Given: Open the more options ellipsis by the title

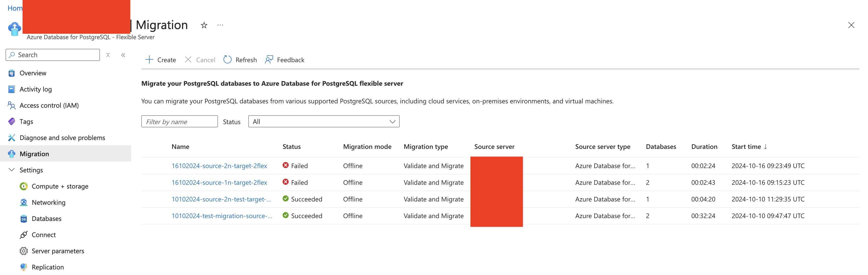Looking at the screenshot, I should [x=220, y=25].
